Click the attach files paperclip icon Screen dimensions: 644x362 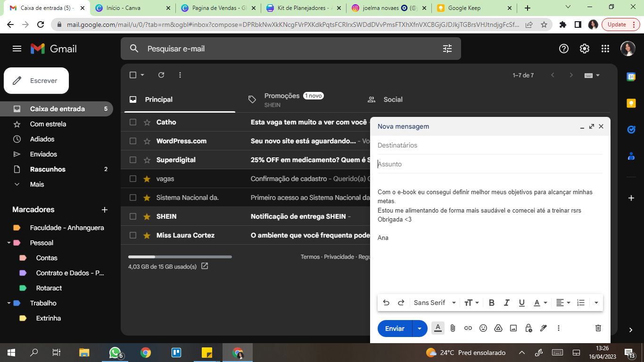click(453, 328)
